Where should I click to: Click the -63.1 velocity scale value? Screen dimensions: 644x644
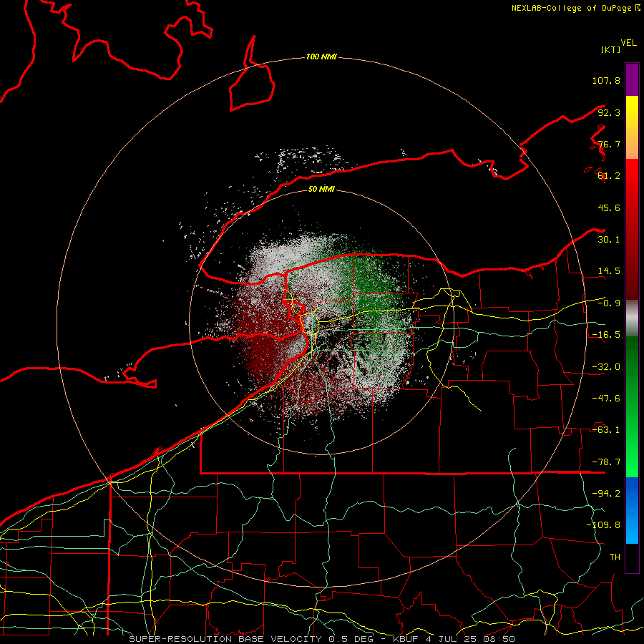click(606, 430)
